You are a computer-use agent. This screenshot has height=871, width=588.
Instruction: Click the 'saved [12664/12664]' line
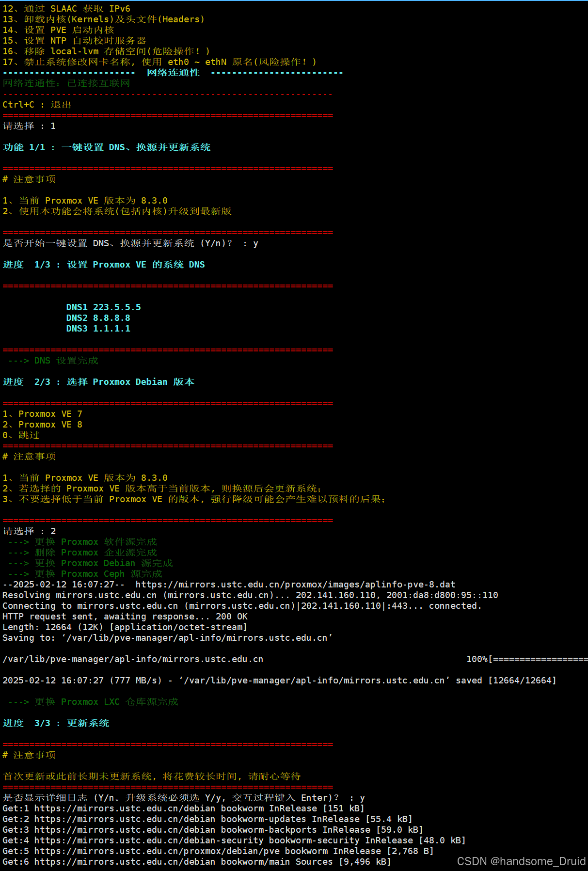click(x=279, y=681)
